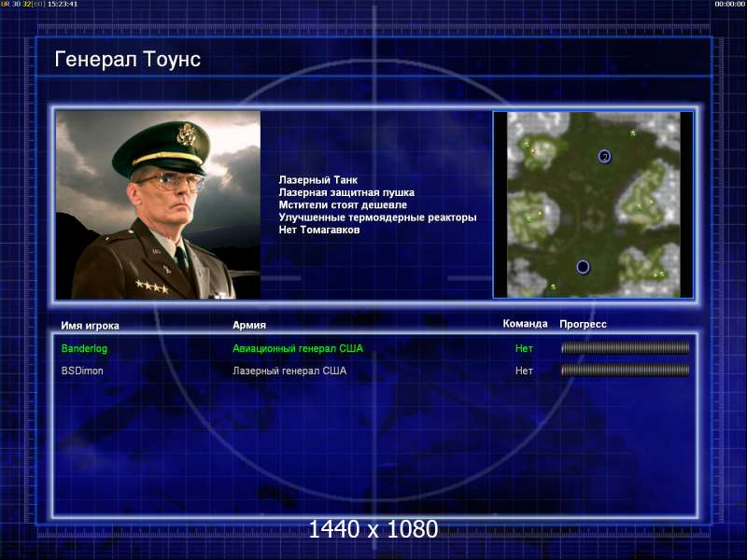Image resolution: width=747 pixels, height=560 pixels.
Task: Click 'Лазерный Танк' feature line
Action: 317,180
